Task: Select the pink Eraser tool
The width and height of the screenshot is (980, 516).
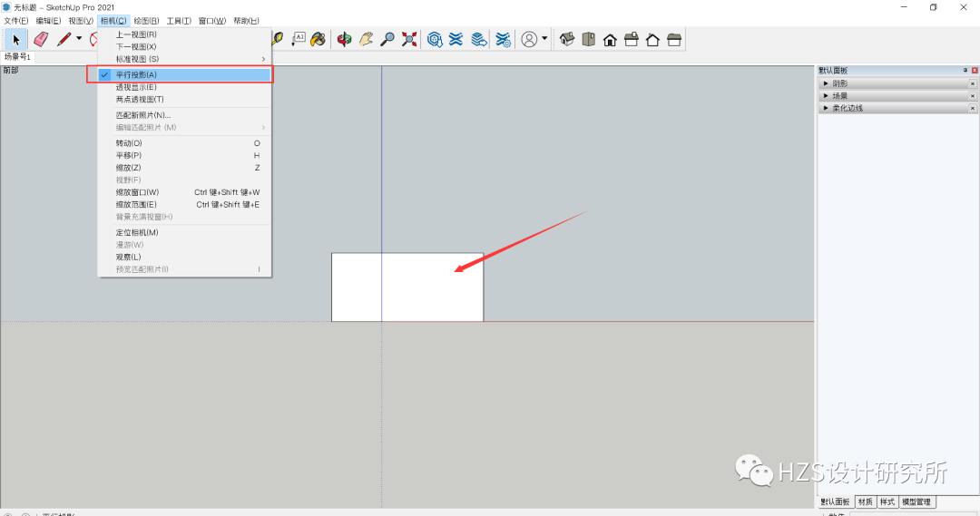Action: coord(41,40)
